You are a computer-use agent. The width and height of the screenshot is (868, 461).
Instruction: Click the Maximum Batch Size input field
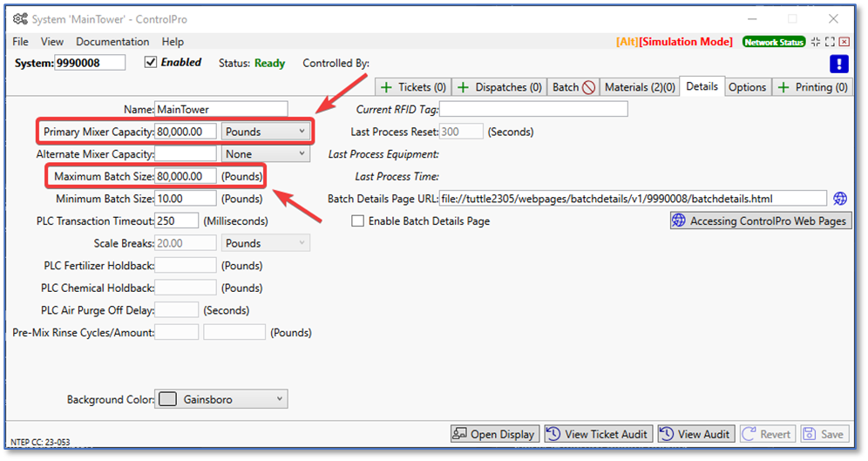click(x=186, y=176)
